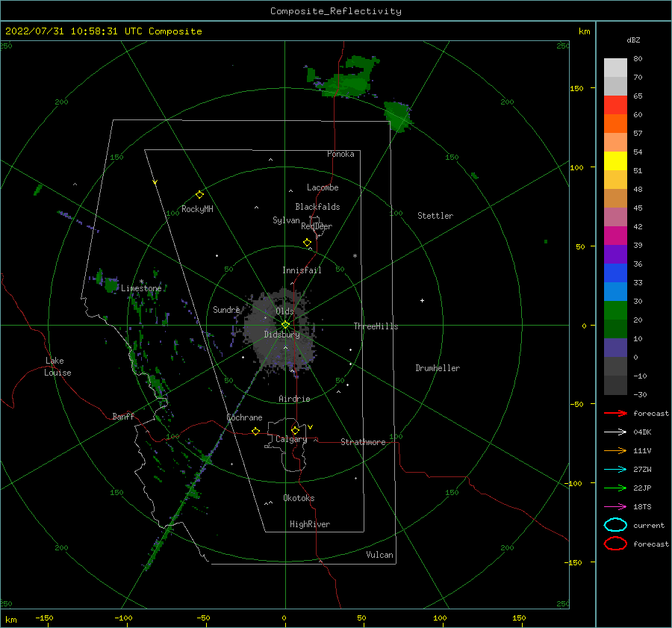The height and width of the screenshot is (628, 672).
Task: Click the Olds label
Action: point(284,311)
